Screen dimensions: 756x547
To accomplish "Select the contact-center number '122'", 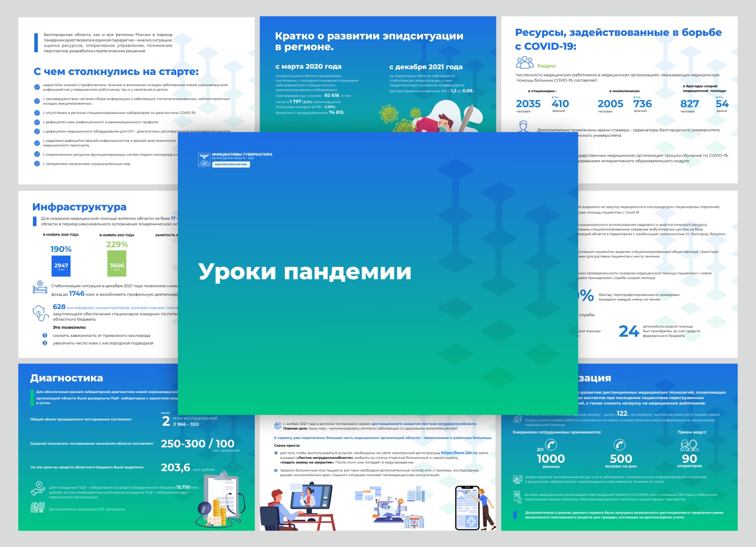I will pyautogui.click(x=622, y=414).
